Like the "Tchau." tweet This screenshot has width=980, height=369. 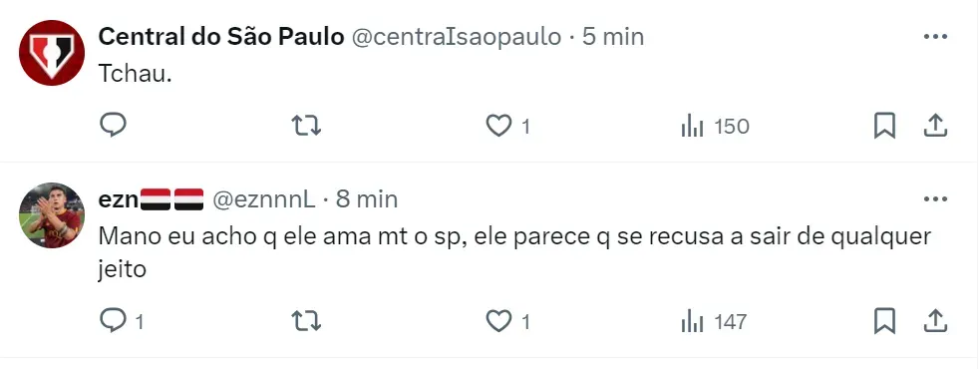(x=508, y=127)
